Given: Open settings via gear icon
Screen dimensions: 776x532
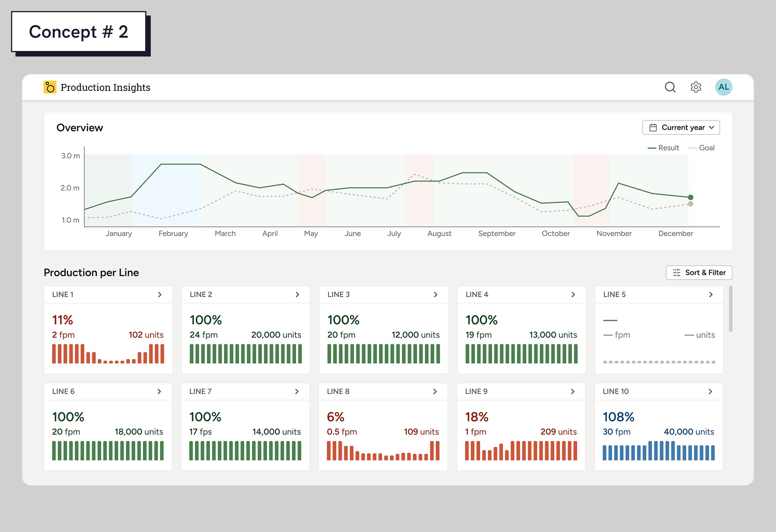Looking at the screenshot, I should pyautogui.click(x=696, y=87).
